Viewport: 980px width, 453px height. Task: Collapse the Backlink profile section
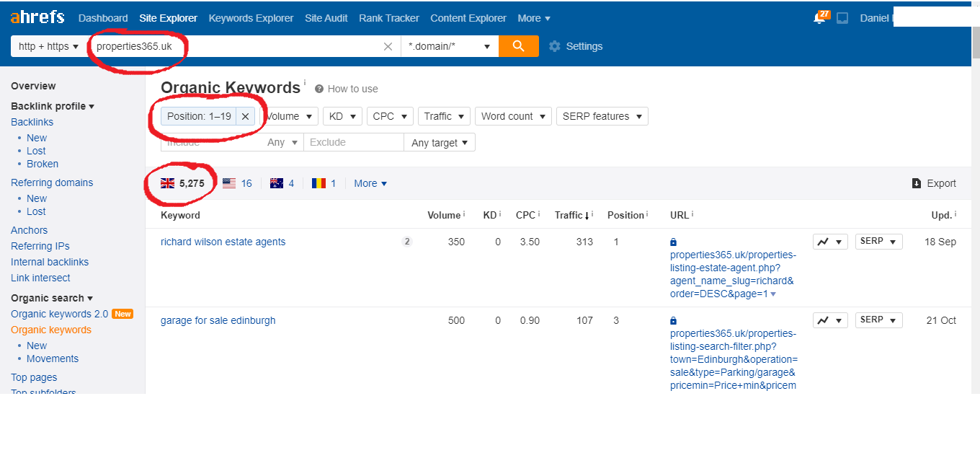[53, 106]
